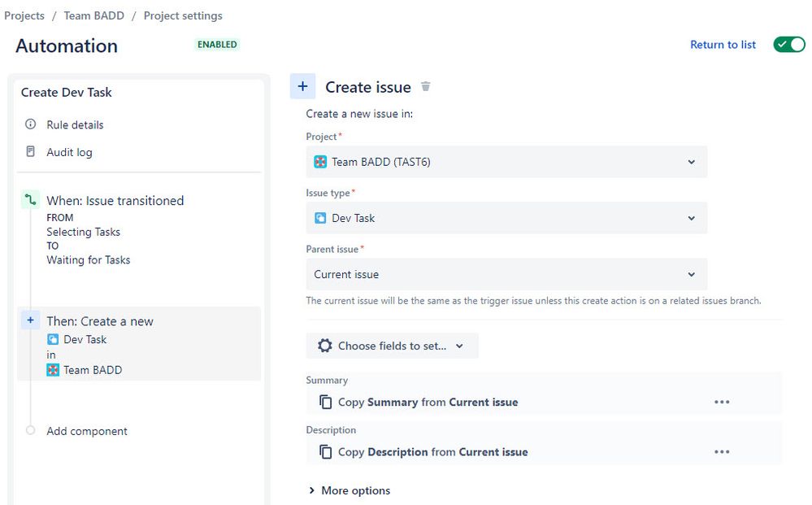
Task: Open Audit log in the sidebar
Action: (x=69, y=152)
